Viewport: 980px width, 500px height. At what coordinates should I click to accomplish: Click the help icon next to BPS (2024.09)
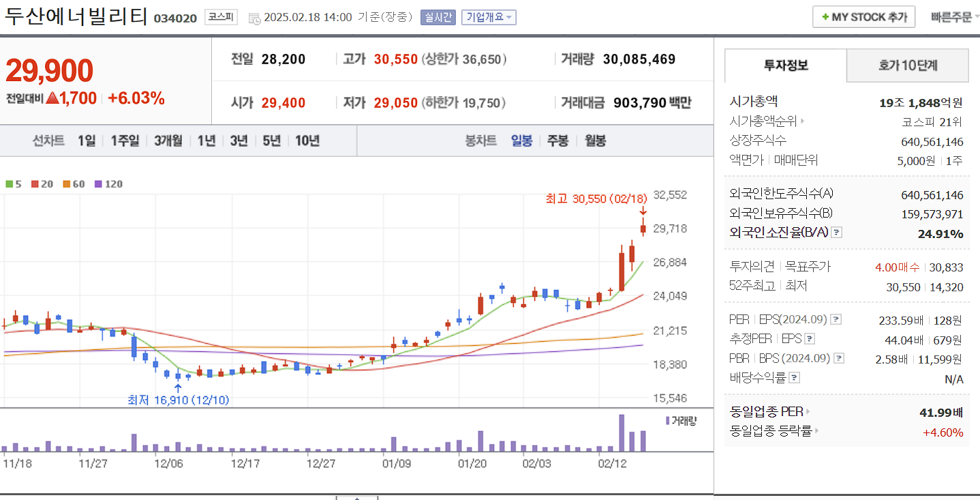[839, 358]
